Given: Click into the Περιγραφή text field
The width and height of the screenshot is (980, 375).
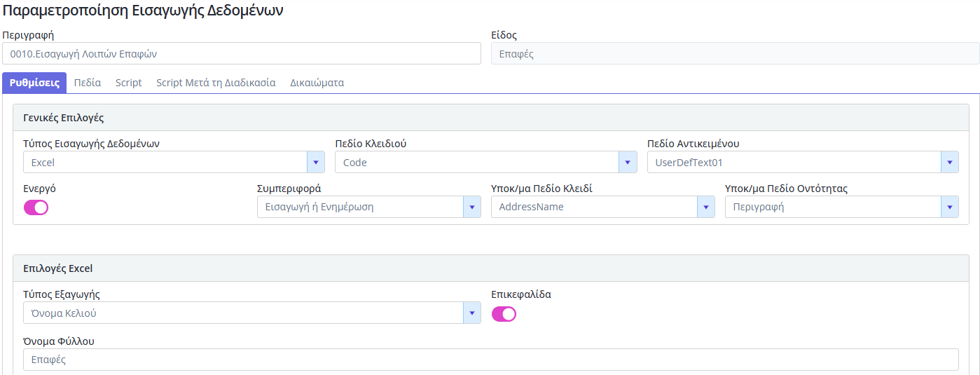Looking at the screenshot, I should click(x=242, y=54).
